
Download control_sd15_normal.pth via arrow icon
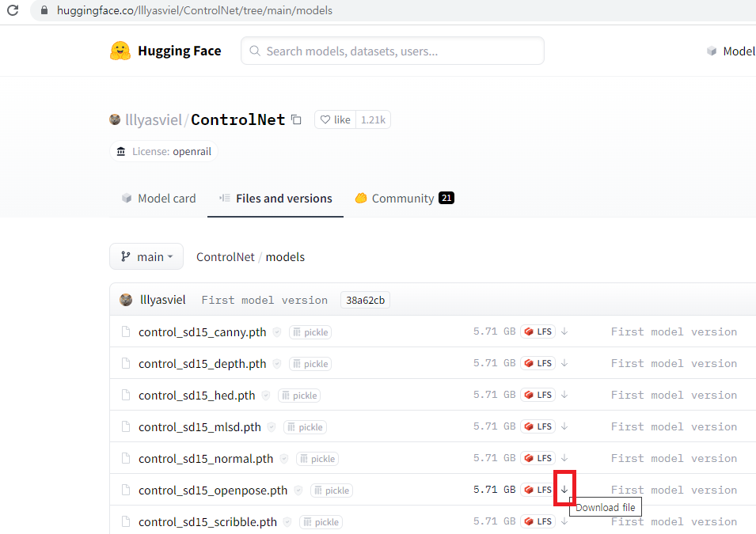click(x=564, y=458)
